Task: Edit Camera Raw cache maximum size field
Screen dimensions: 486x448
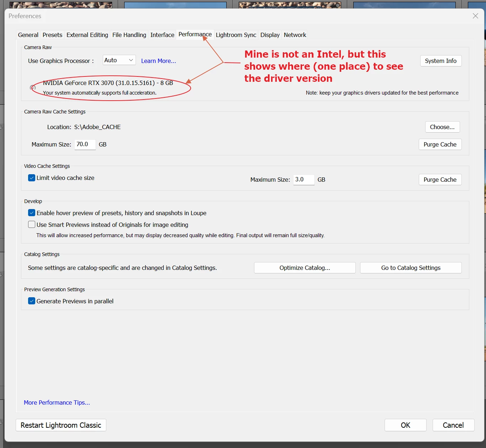Action: tap(85, 144)
